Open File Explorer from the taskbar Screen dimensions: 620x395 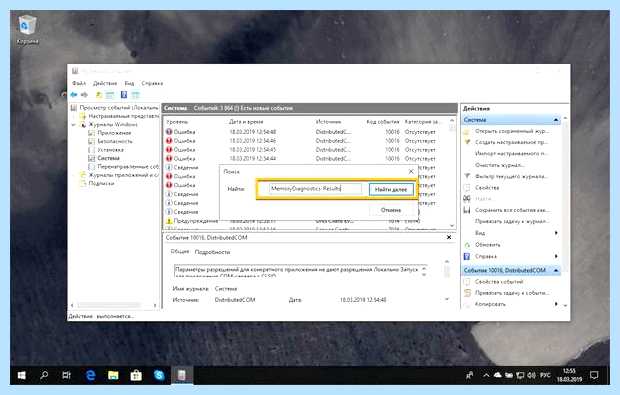113,375
